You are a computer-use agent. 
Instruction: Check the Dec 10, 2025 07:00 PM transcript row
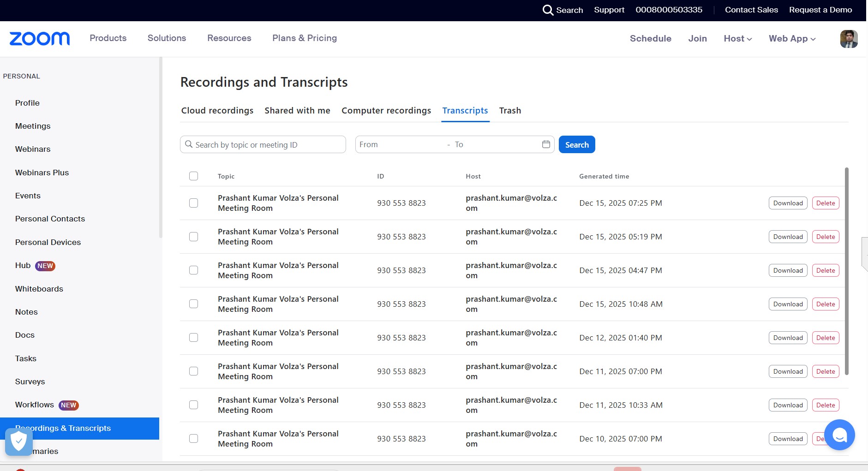[x=194, y=439]
